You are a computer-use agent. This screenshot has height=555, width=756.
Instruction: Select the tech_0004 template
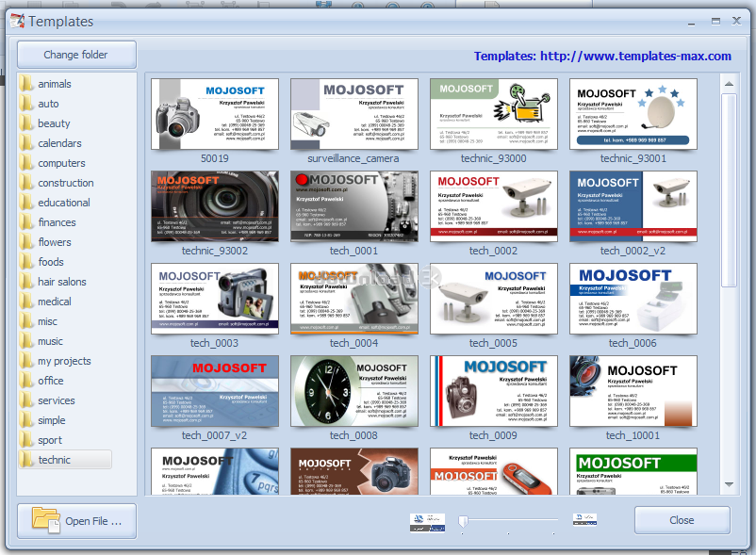353,299
